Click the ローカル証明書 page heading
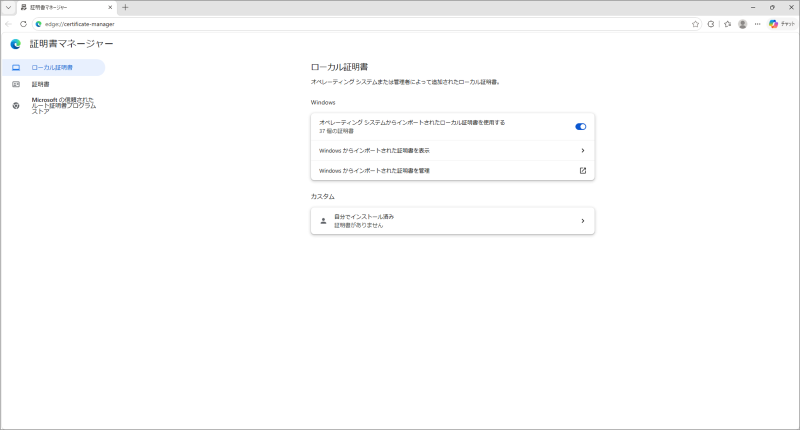This screenshot has width=800, height=430. (x=339, y=67)
